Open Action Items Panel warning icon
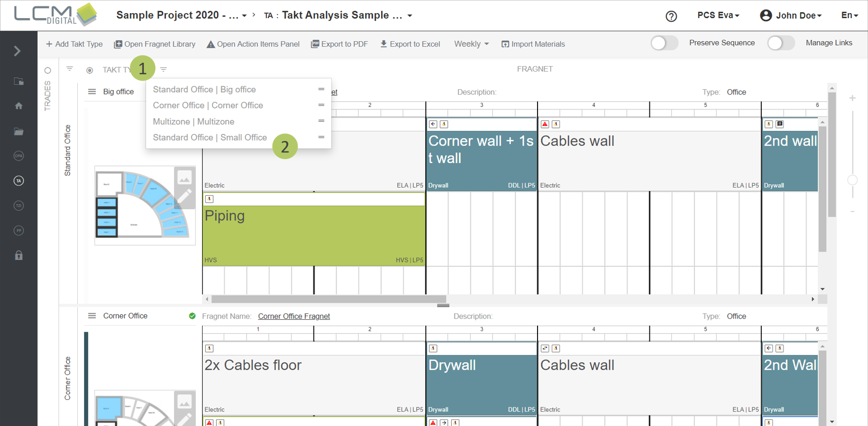 (211, 44)
